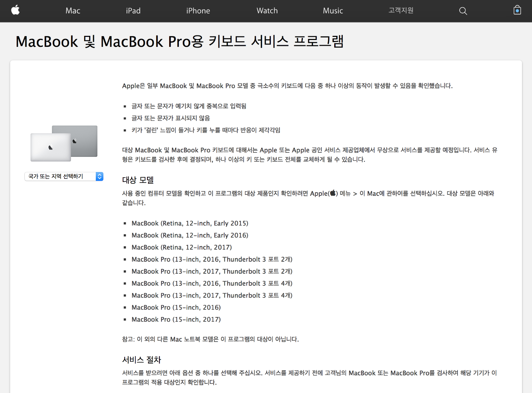
Task: Select Mac from the navigation bar
Action: click(72, 11)
